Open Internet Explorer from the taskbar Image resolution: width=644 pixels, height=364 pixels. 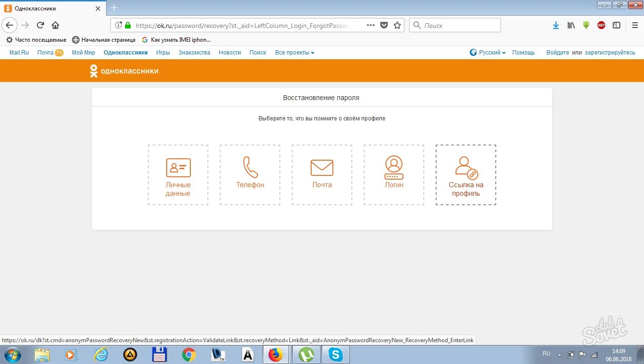[101, 355]
